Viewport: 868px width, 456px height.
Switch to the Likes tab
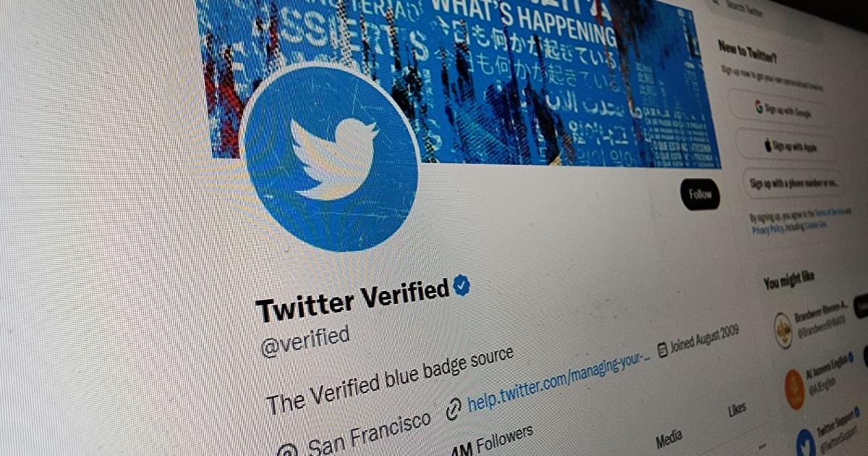(737, 410)
